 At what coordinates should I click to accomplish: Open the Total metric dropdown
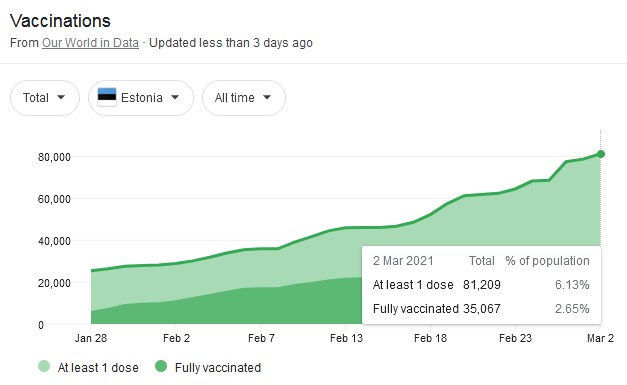pyautogui.click(x=45, y=98)
